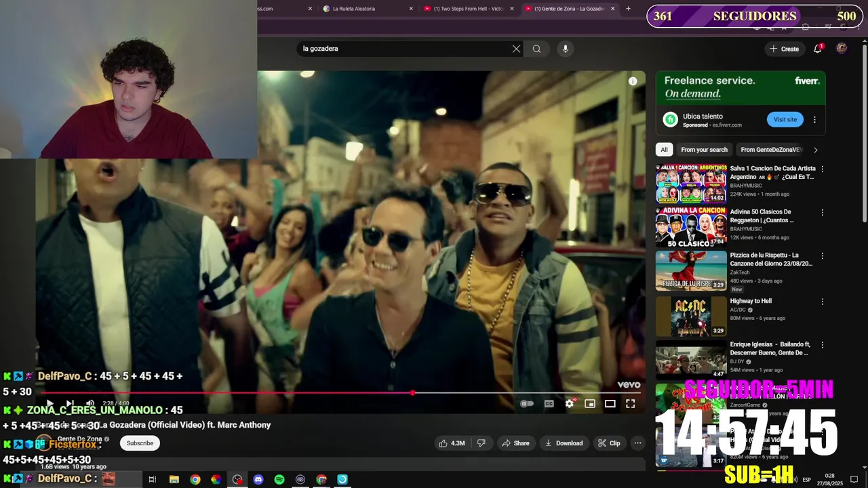Open options for Salva 1 Cancion video
This screenshot has height=488, width=868.
tap(823, 169)
